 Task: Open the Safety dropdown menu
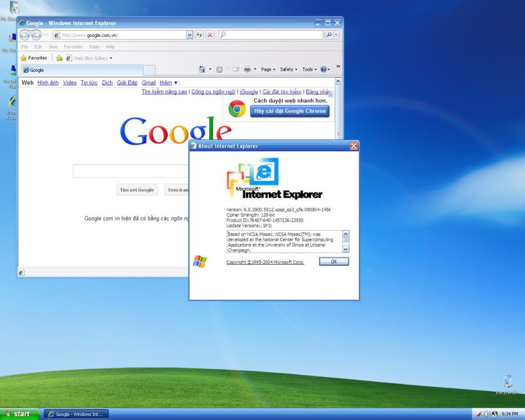(x=289, y=69)
